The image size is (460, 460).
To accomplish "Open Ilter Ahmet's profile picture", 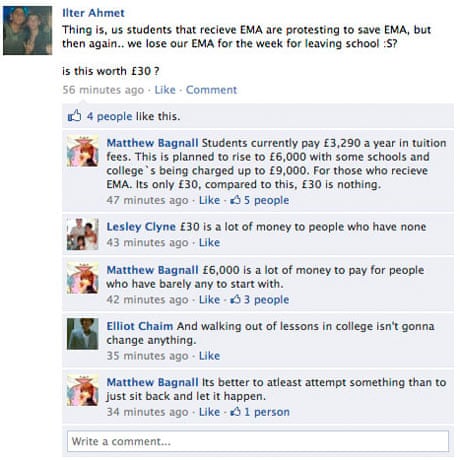I will pyautogui.click(x=28, y=30).
